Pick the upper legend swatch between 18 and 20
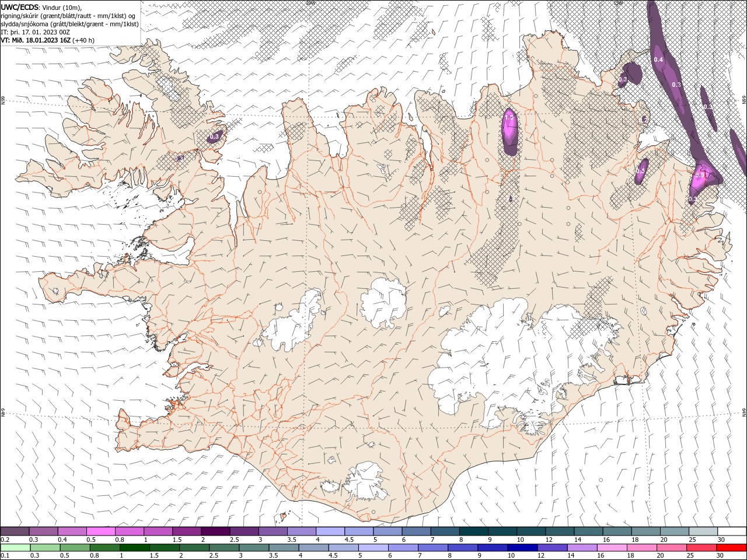 (x=645, y=531)
